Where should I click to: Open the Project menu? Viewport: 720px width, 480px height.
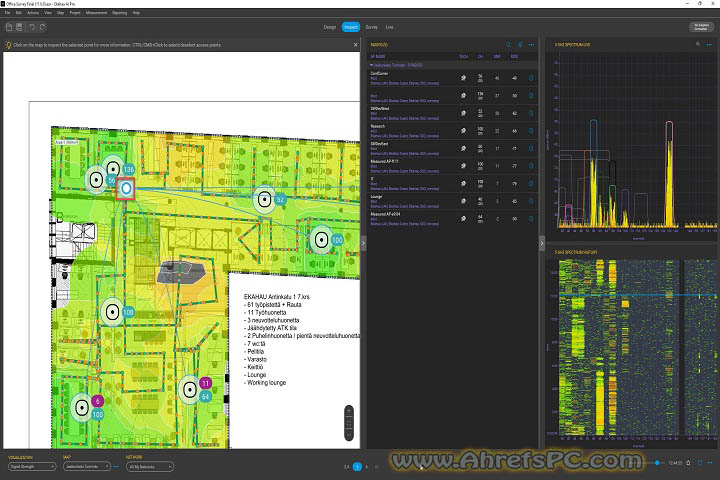(x=75, y=13)
